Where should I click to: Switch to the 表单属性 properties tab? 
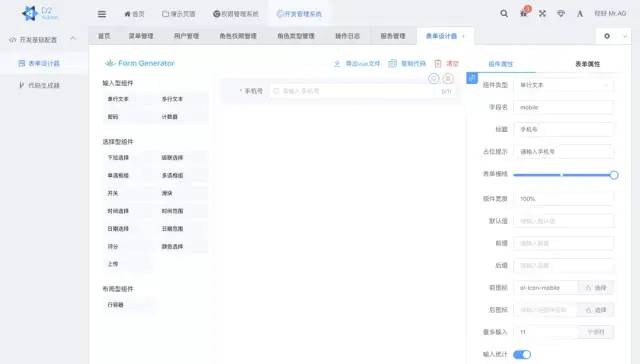click(x=587, y=64)
